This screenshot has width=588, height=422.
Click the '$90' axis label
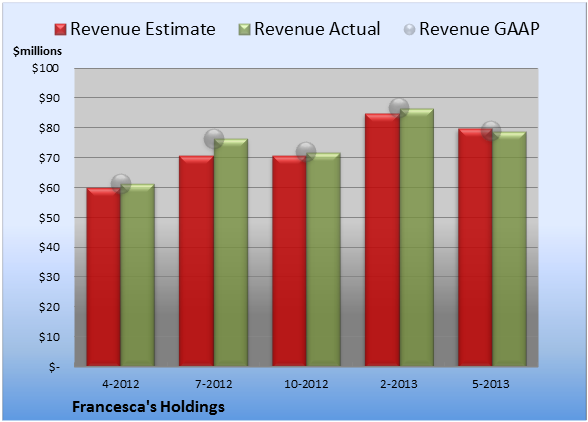49,98
